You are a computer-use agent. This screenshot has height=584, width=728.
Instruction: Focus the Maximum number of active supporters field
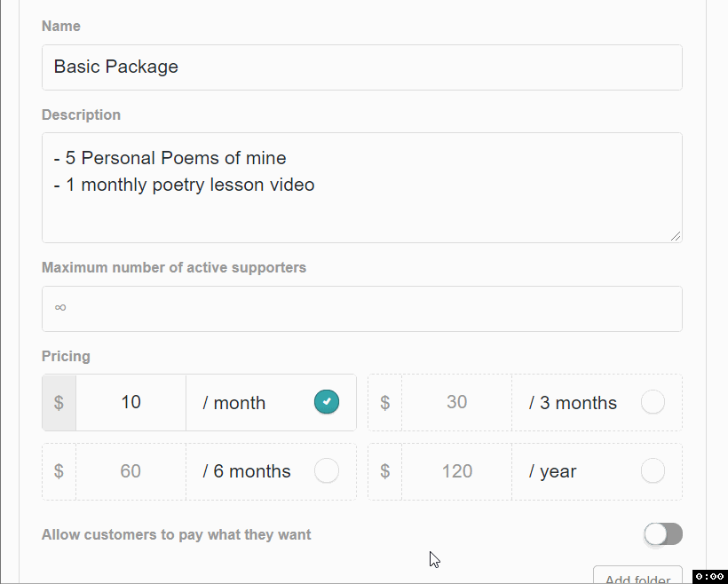(361, 309)
